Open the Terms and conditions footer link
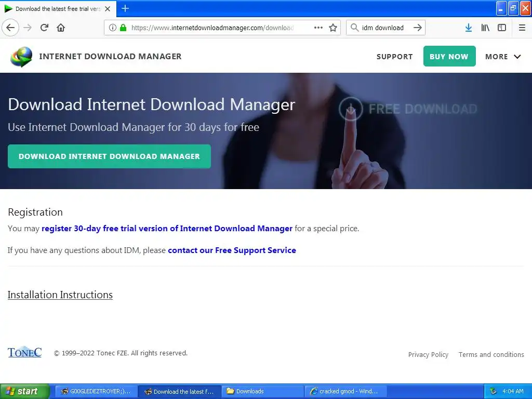532x399 pixels. click(491, 354)
